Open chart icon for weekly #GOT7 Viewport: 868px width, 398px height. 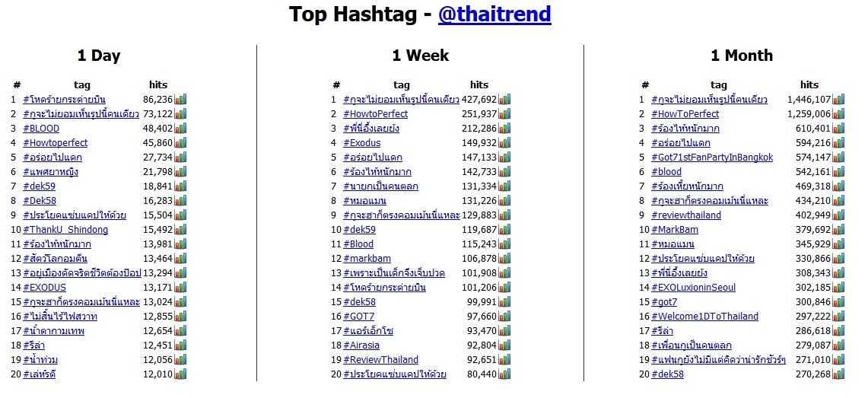click(504, 316)
